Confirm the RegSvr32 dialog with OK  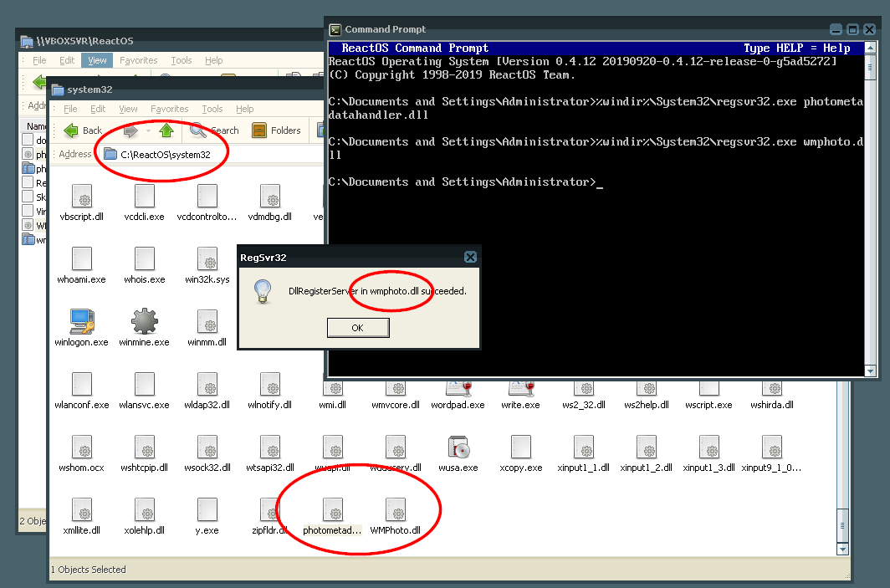[x=358, y=328]
